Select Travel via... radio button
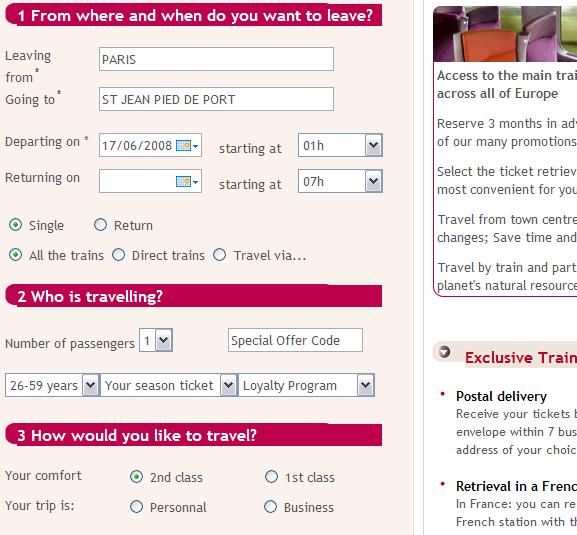Screen dimensions: 577x535 (220, 255)
